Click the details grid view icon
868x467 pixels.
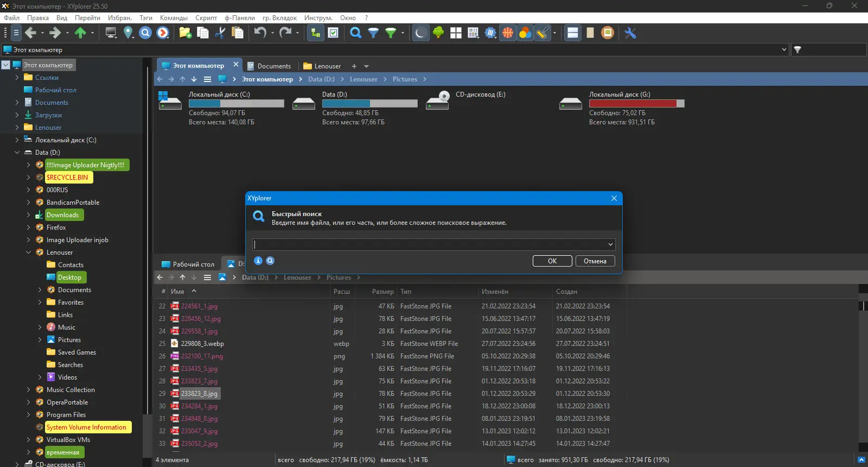(473, 33)
